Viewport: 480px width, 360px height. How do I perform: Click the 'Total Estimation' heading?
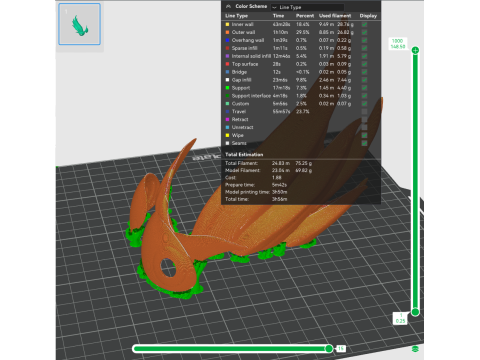[244, 155]
